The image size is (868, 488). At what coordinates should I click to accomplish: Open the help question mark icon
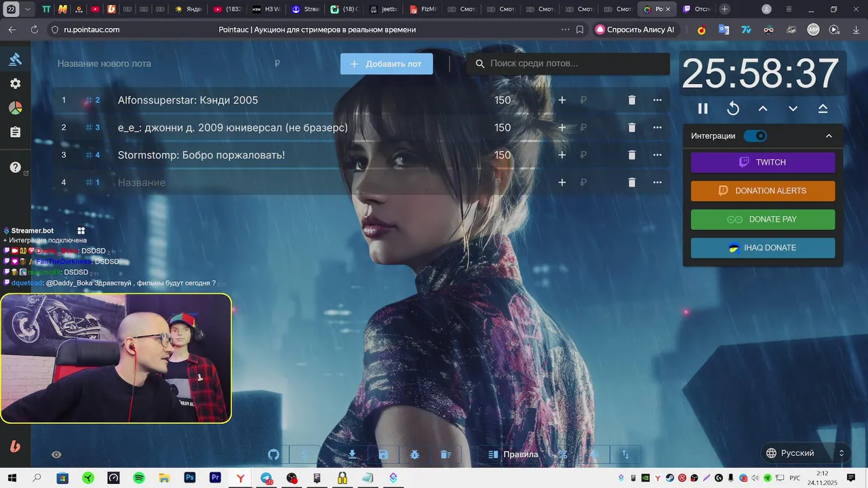15,167
